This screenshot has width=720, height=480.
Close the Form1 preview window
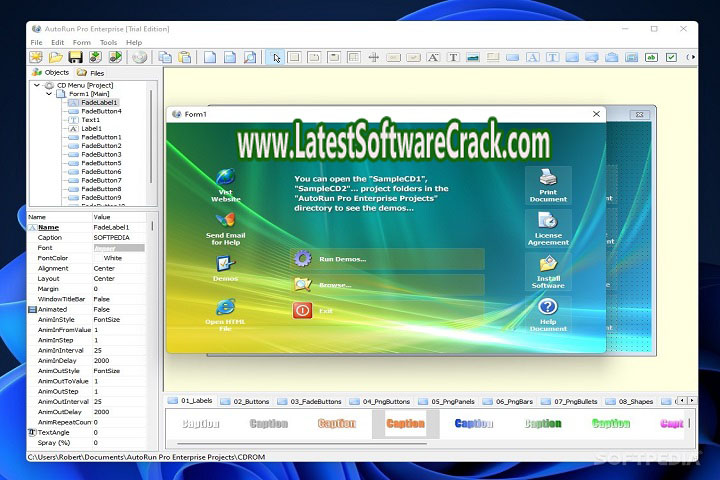tap(596, 114)
